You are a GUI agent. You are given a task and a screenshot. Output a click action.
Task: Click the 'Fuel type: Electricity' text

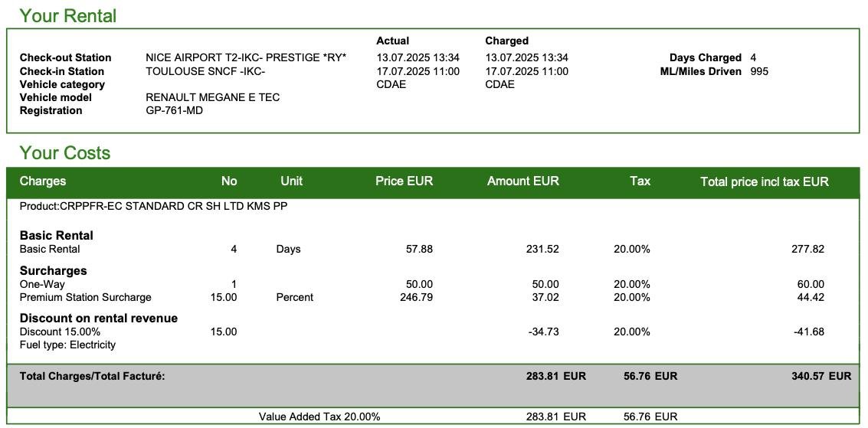(x=67, y=345)
